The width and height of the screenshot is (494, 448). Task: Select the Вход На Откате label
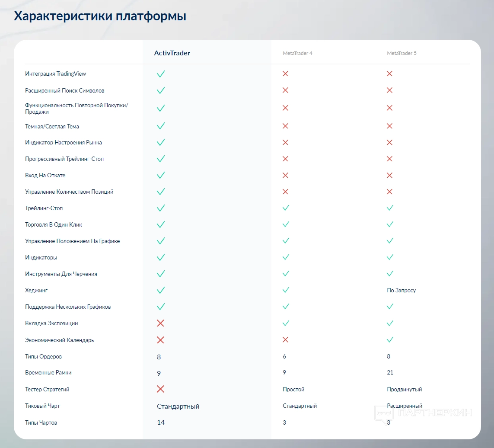45,175
